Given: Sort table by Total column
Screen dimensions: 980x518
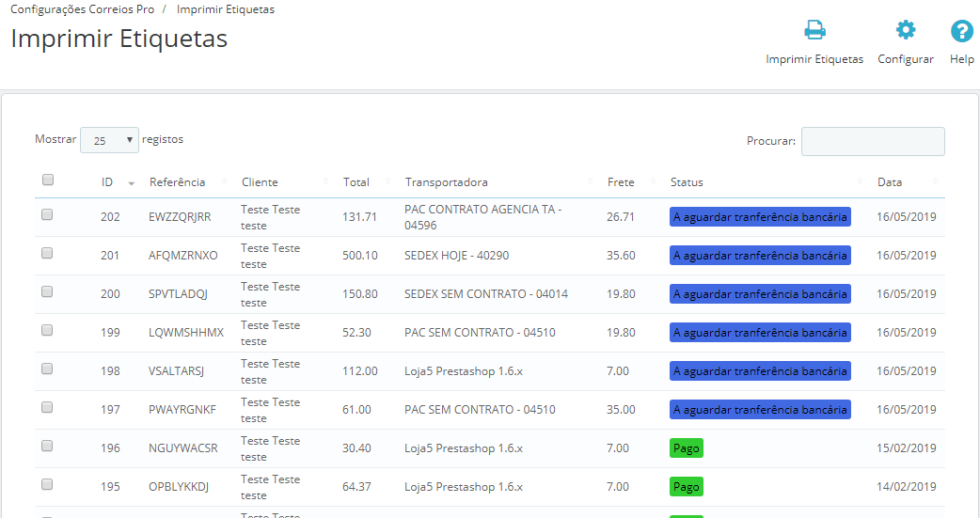Looking at the screenshot, I should pos(356,181).
